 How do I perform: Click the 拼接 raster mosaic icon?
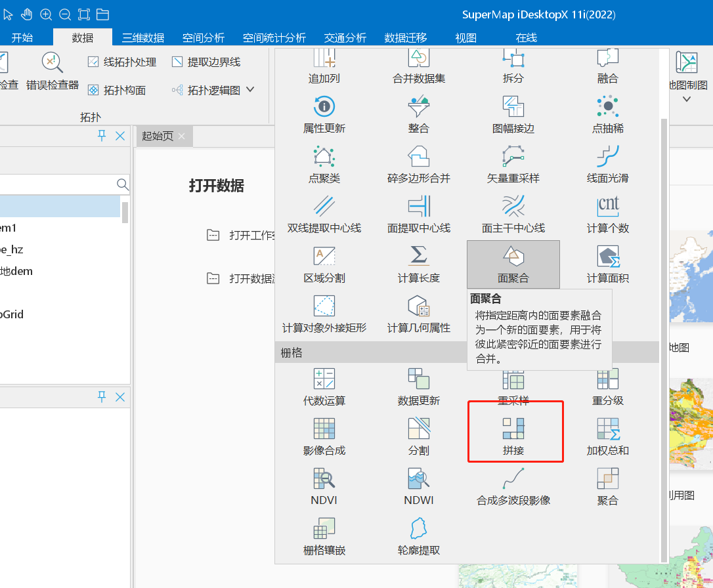[513, 429]
